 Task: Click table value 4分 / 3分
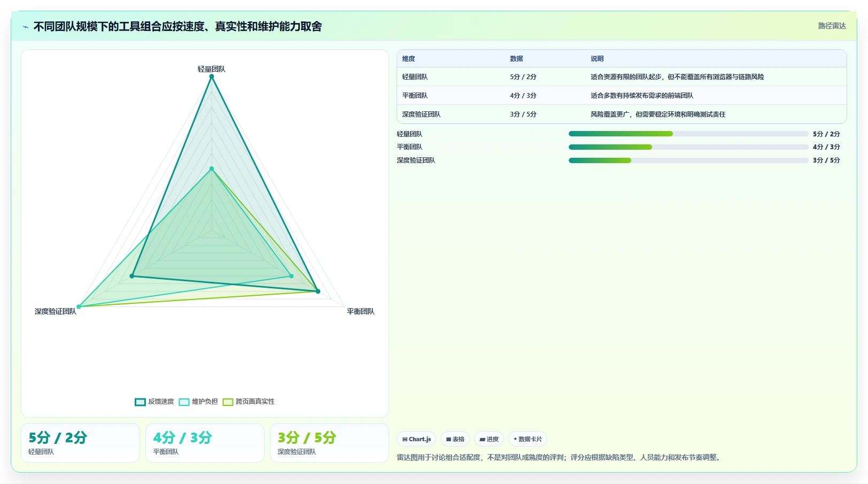(x=523, y=96)
